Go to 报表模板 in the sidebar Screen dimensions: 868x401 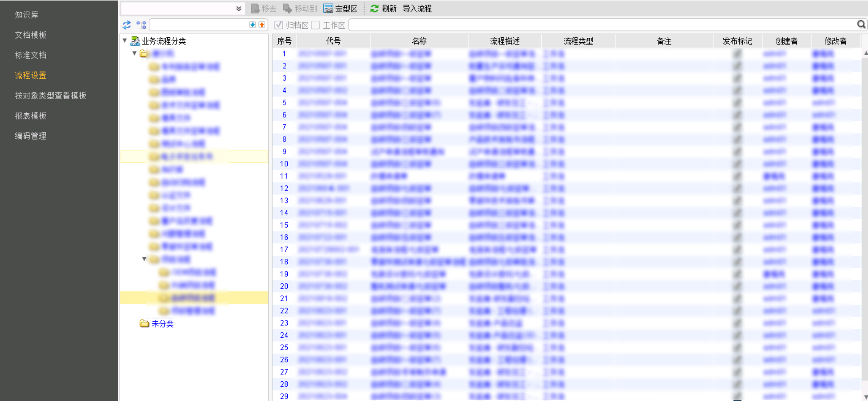30,116
